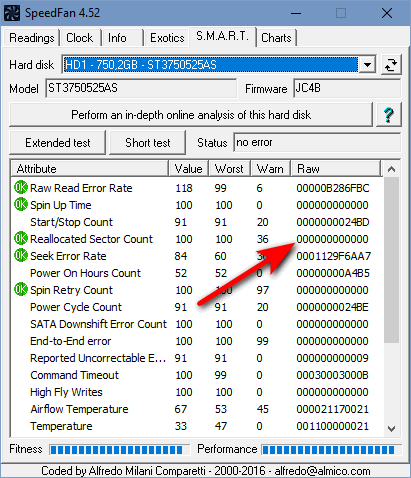Viewport: 411px width, 478px height.
Task: Click the Fitness progress bar
Action: pos(120,450)
